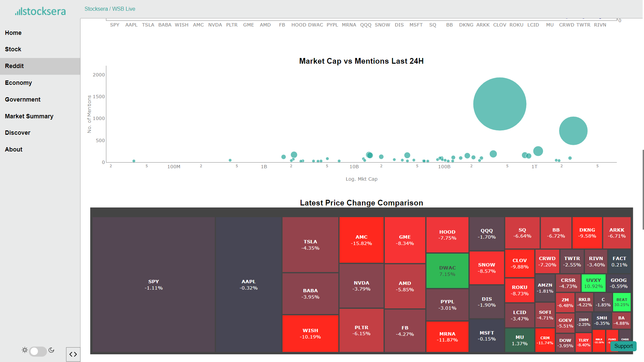Collapse sidebar with angle brackets button
The image size is (644, 362).
click(x=73, y=354)
